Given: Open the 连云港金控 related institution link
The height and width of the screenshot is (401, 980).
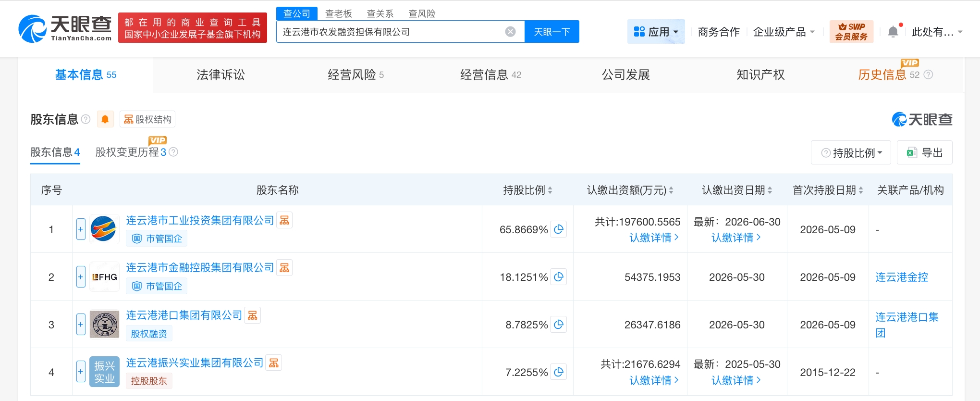Looking at the screenshot, I should [x=902, y=277].
